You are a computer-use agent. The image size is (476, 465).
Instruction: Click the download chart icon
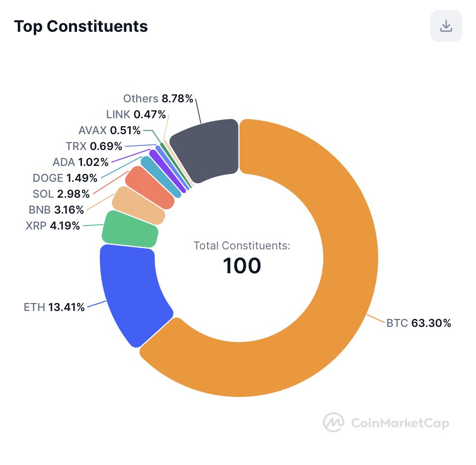coord(446,26)
